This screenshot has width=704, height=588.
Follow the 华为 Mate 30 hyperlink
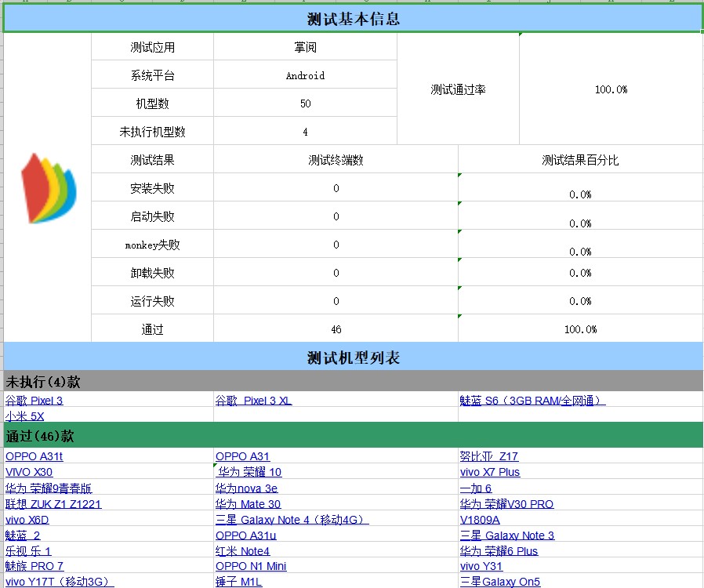[249, 503]
